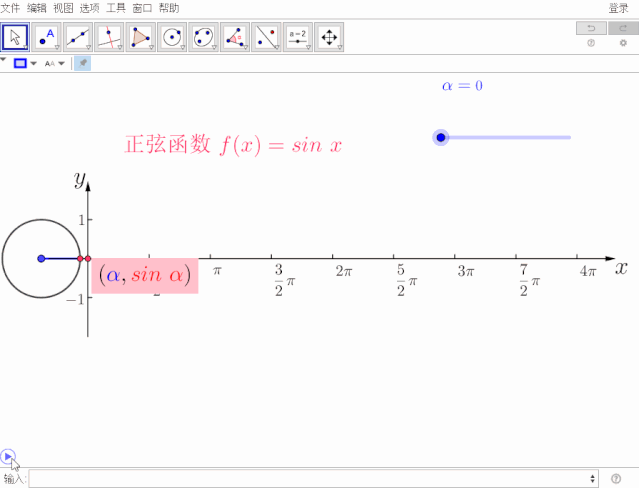Image resolution: width=639 pixels, height=488 pixels.
Task: Click the blue background color swatch
Action: tap(20, 63)
